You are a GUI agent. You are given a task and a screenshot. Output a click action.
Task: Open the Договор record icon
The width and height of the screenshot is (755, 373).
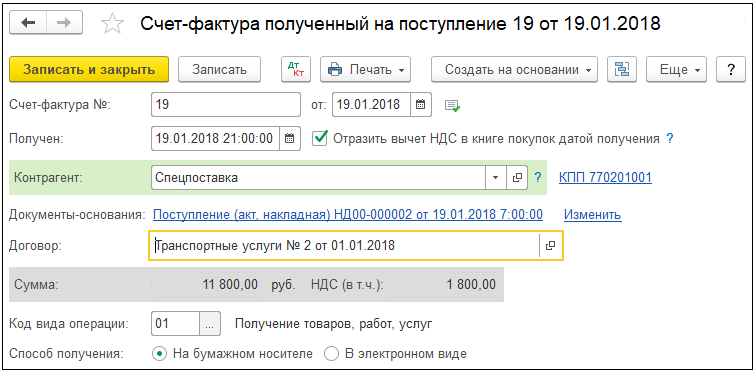pyautogui.click(x=550, y=245)
